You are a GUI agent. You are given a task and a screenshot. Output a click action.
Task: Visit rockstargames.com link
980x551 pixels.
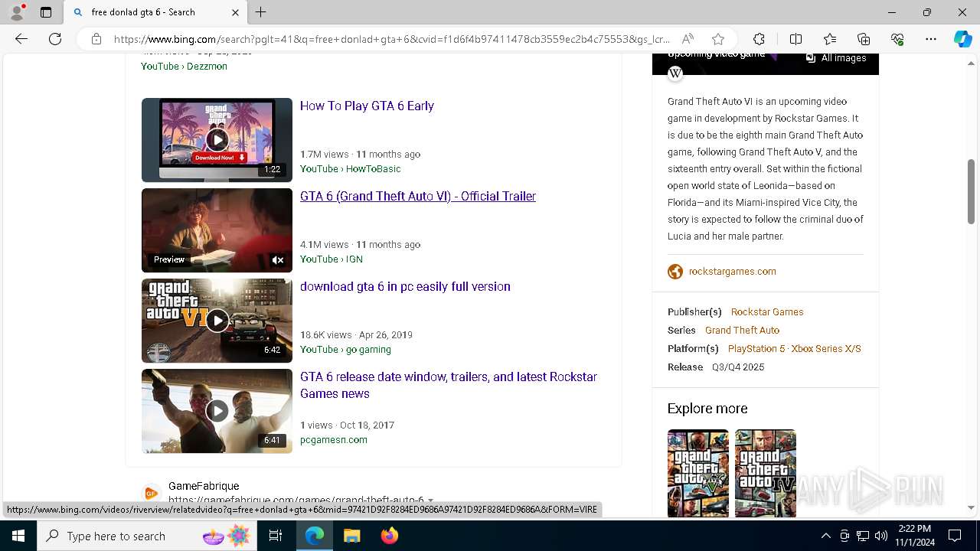click(x=733, y=272)
